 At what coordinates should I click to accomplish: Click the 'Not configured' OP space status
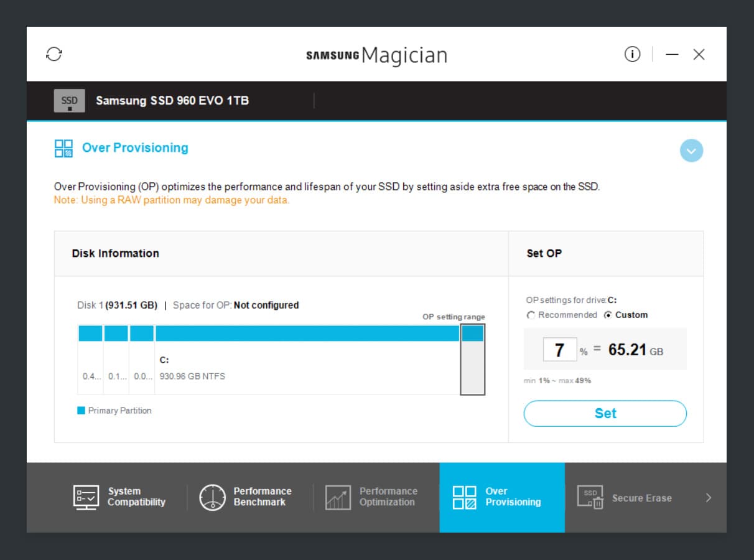(x=266, y=306)
